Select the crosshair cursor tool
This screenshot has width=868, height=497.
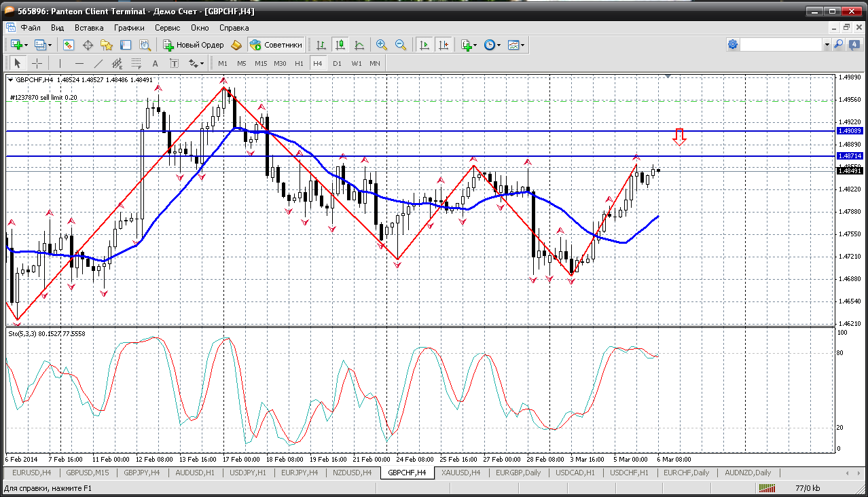tap(37, 63)
